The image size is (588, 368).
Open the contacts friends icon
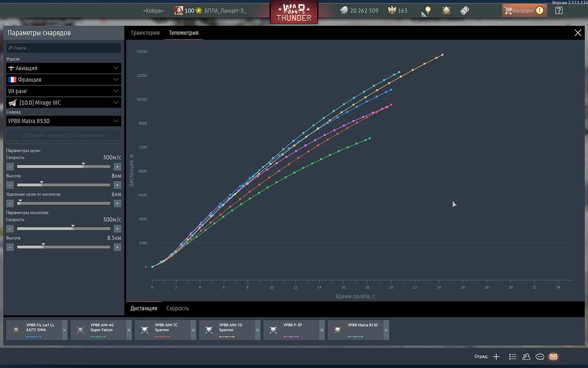pyautogui.click(x=526, y=356)
